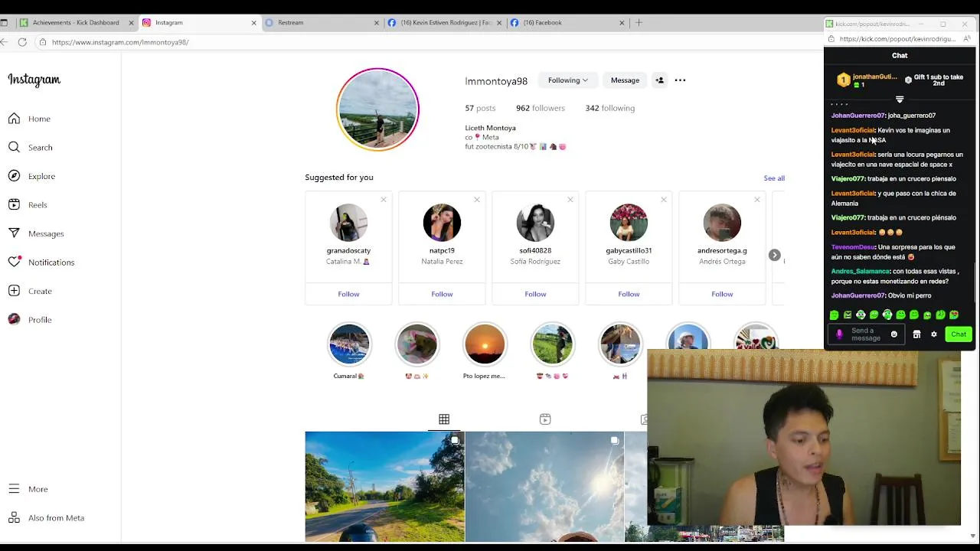Dismiss the sofi40828 suggestion

pyautogui.click(x=570, y=200)
